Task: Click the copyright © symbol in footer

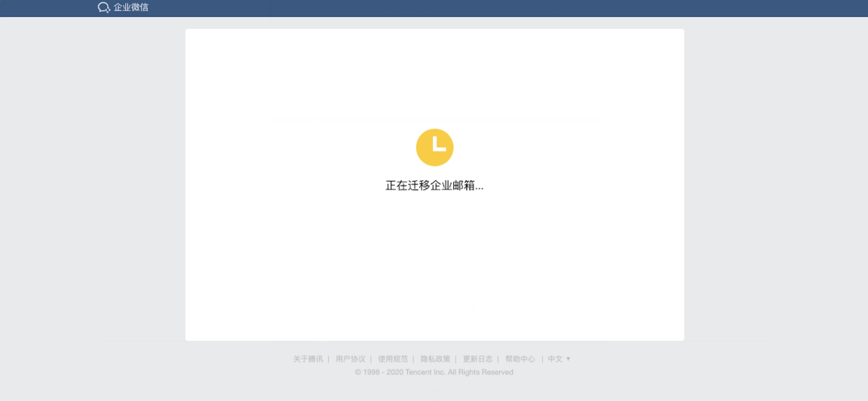Action: point(358,372)
